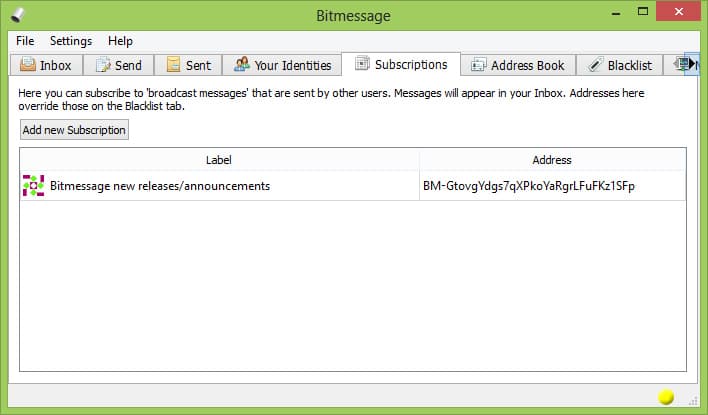Sort by the Label column header

(x=219, y=159)
